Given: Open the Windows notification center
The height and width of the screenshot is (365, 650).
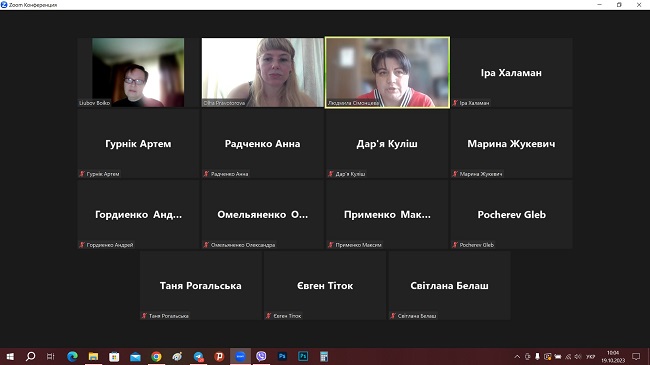Looking at the screenshot, I should pos(636,356).
